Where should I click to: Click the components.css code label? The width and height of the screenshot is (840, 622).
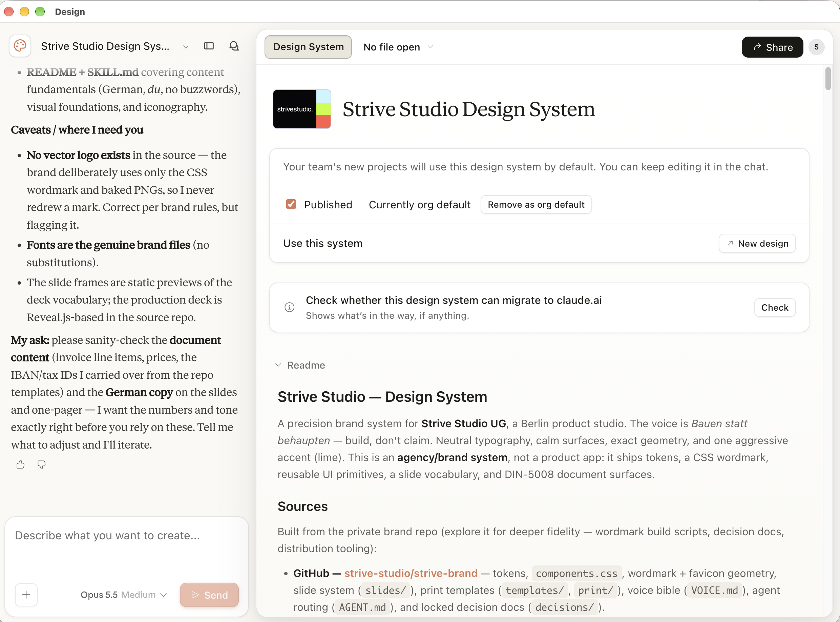576,574
